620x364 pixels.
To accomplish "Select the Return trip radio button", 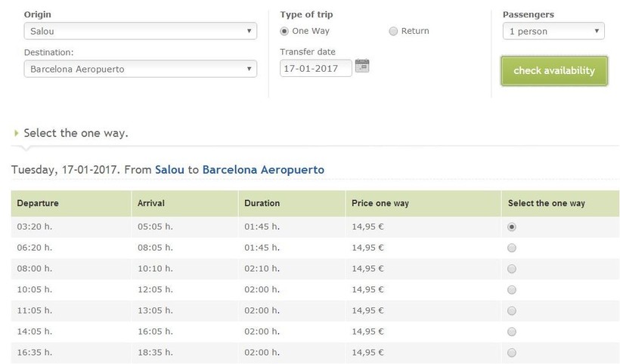I will (x=393, y=31).
